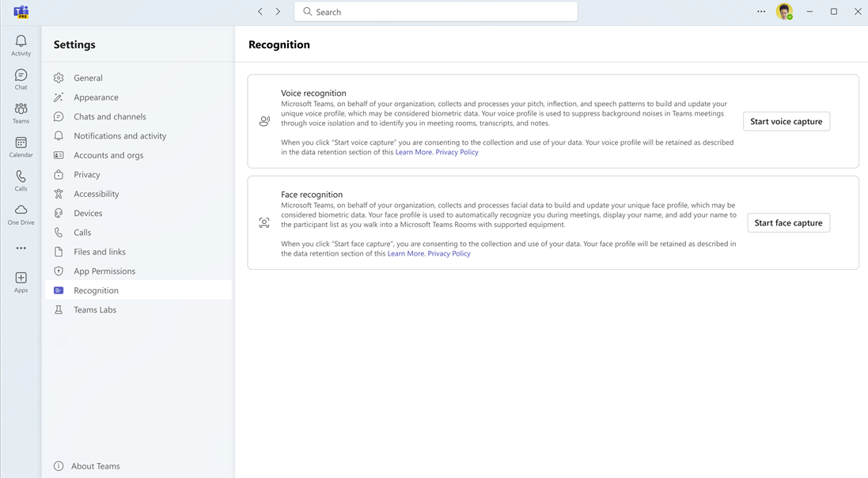The width and height of the screenshot is (868, 478).
Task: Go back with the left arrow
Action: point(260,12)
